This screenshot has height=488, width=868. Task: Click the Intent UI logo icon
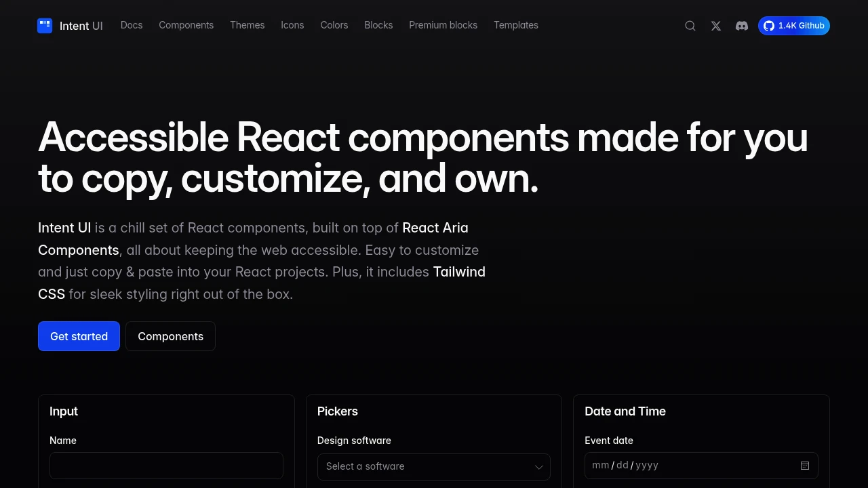pyautogui.click(x=45, y=25)
